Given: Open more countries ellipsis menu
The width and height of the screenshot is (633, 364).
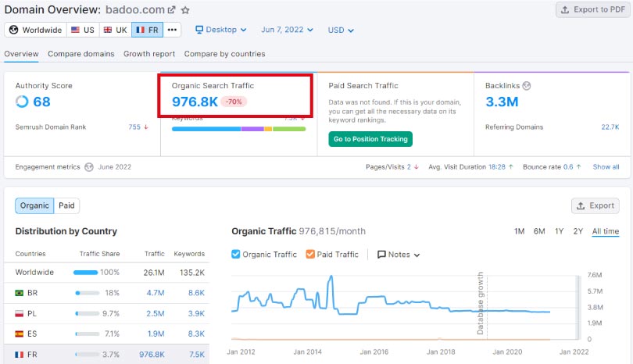Looking at the screenshot, I should [x=172, y=30].
